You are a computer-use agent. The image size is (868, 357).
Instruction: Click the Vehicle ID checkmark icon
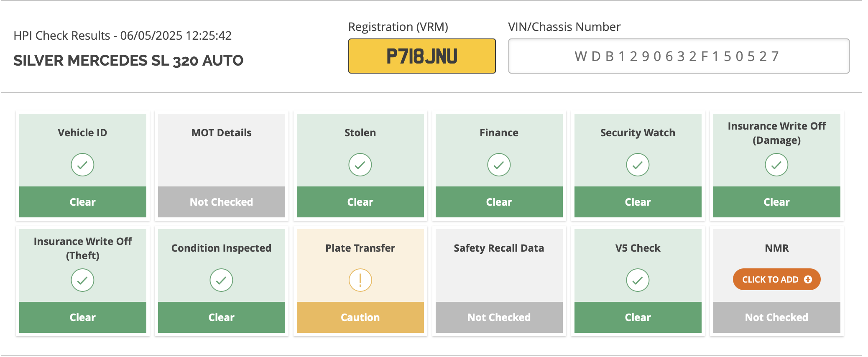click(x=82, y=165)
